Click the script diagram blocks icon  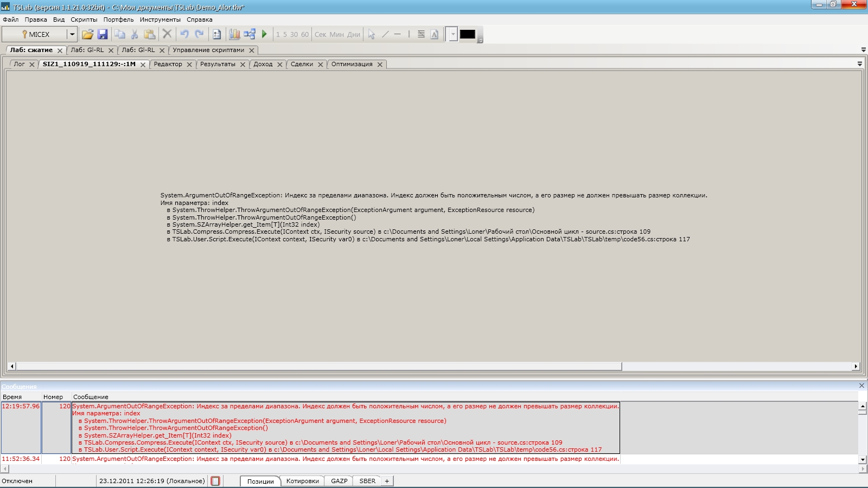250,34
